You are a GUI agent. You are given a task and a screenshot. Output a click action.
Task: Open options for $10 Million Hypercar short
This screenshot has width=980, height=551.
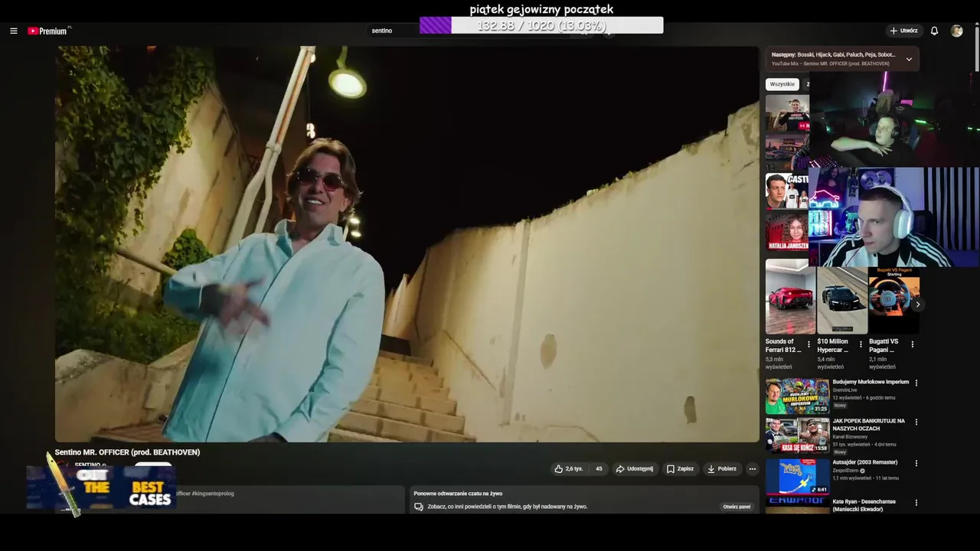861,344
